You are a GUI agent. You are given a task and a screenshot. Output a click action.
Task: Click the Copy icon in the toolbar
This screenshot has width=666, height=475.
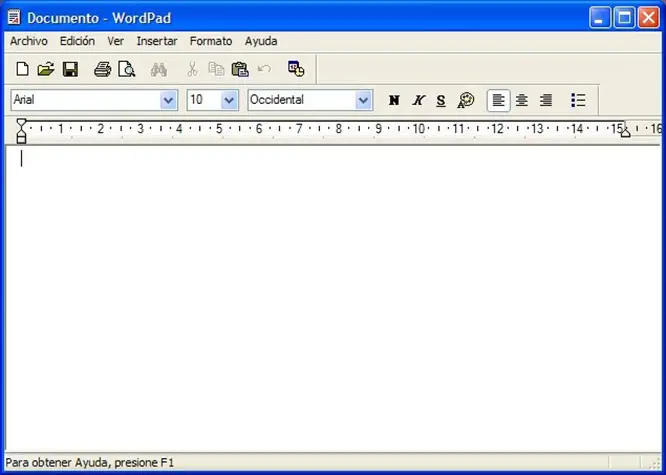click(216, 69)
